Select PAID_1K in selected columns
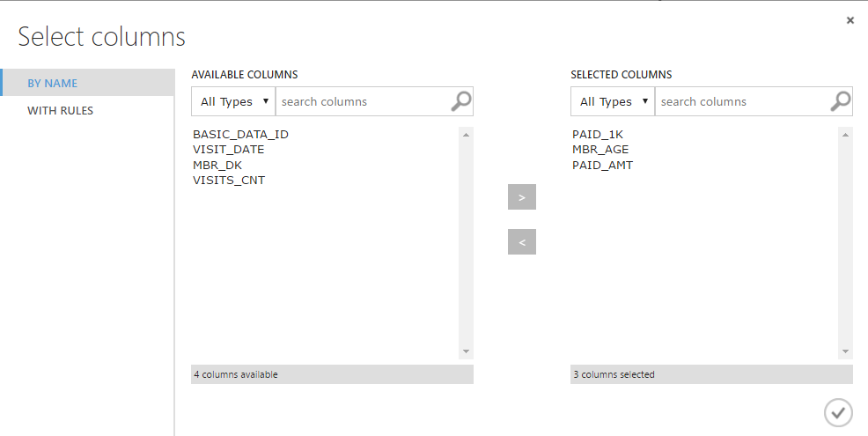 coord(597,135)
